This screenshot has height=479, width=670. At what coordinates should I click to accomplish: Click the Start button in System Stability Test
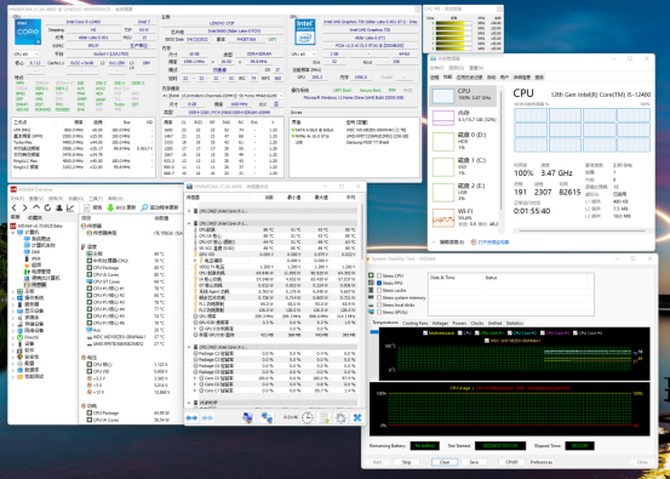click(x=377, y=462)
